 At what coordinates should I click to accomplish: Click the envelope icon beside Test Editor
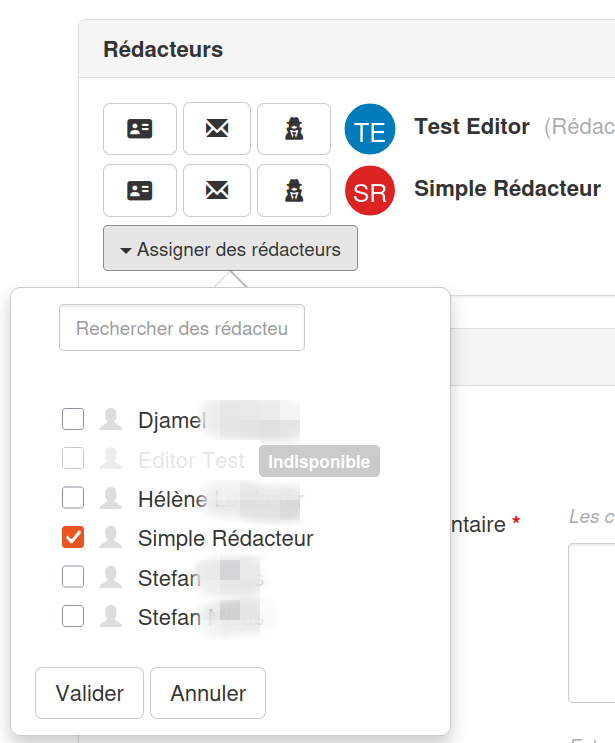[217, 129]
